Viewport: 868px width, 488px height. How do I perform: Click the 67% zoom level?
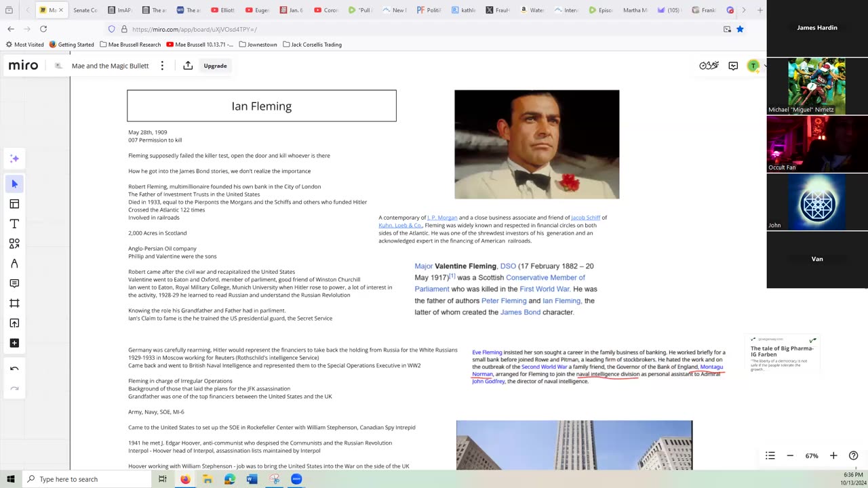pyautogui.click(x=812, y=455)
